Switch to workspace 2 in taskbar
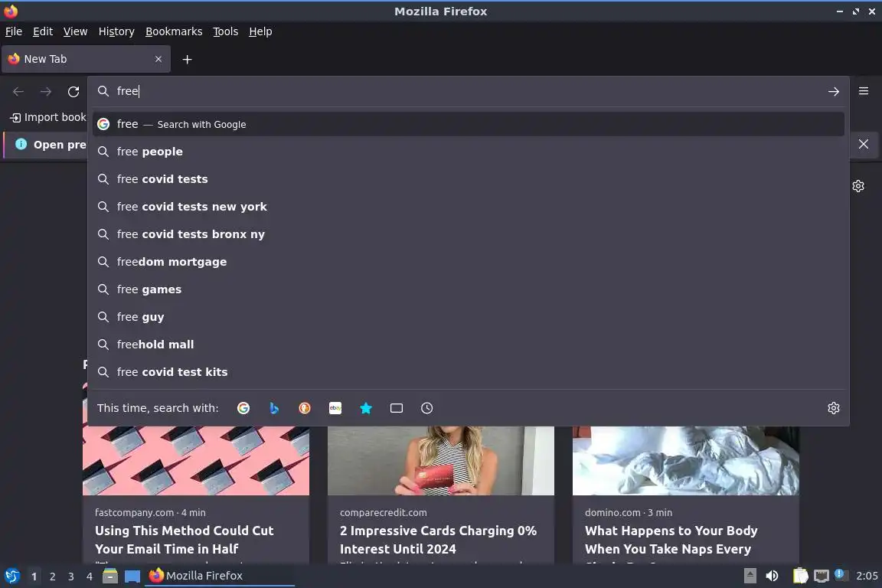This screenshot has width=882, height=588. point(52,577)
